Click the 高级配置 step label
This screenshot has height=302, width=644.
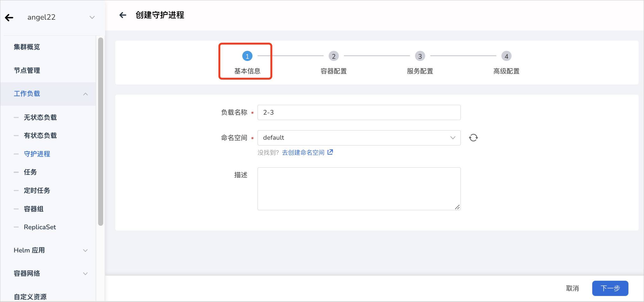click(506, 71)
